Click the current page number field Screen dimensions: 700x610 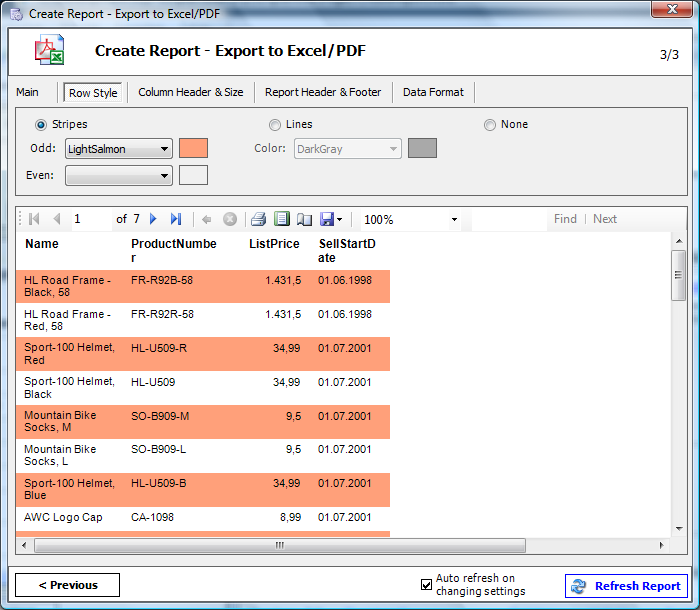(92, 219)
